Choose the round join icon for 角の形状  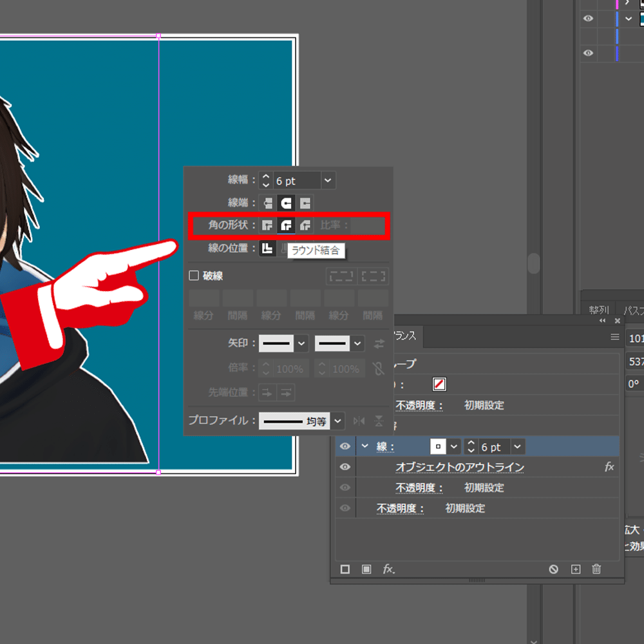pyautogui.click(x=287, y=225)
